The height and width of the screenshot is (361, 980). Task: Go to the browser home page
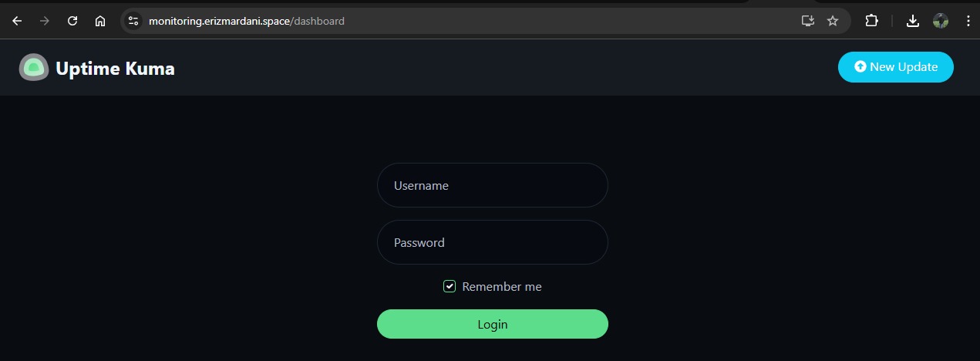point(100,21)
